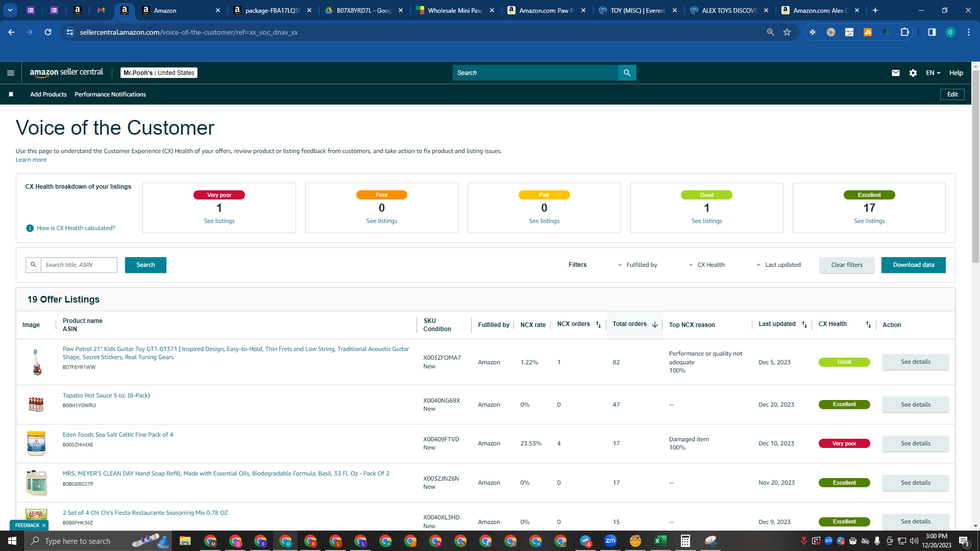Click the Windows Start button
This screenshot has width=980, height=551.
coord(12,541)
